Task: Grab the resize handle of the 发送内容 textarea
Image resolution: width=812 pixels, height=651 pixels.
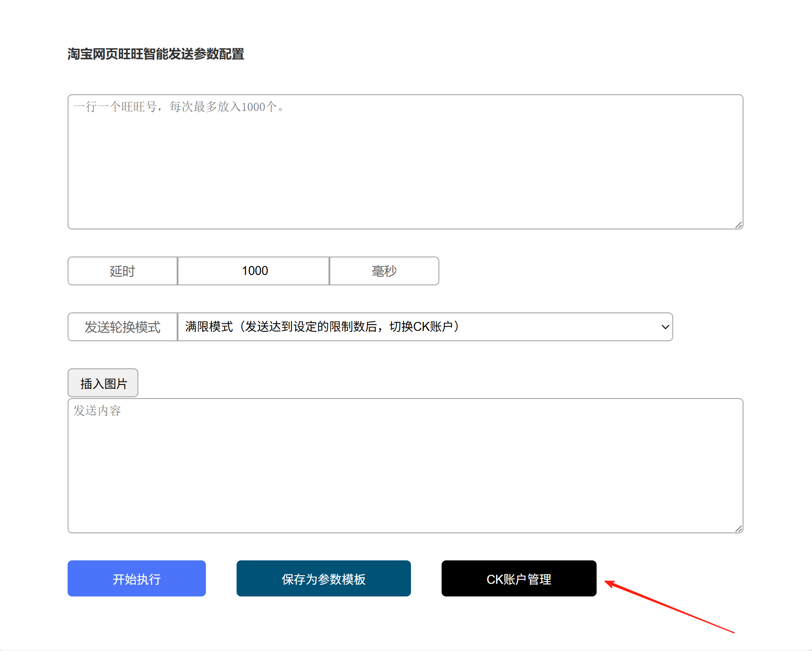Action: coord(739,529)
